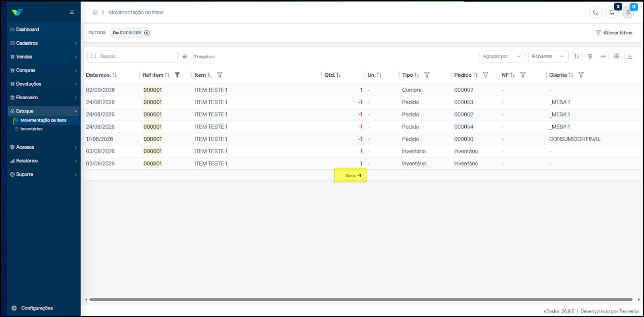Collapse the Estoque menu
This screenshot has height=317, width=644.
[43, 111]
